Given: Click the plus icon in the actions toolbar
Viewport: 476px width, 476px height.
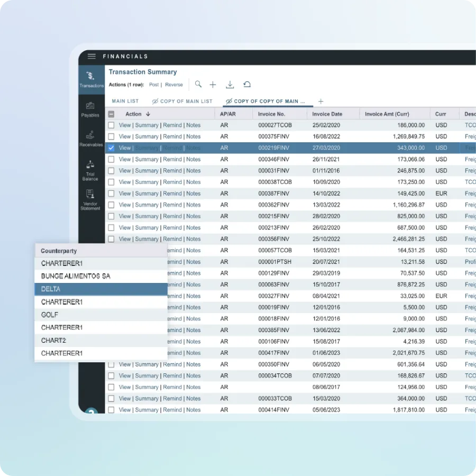Looking at the screenshot, I should [x=213, y=85].
